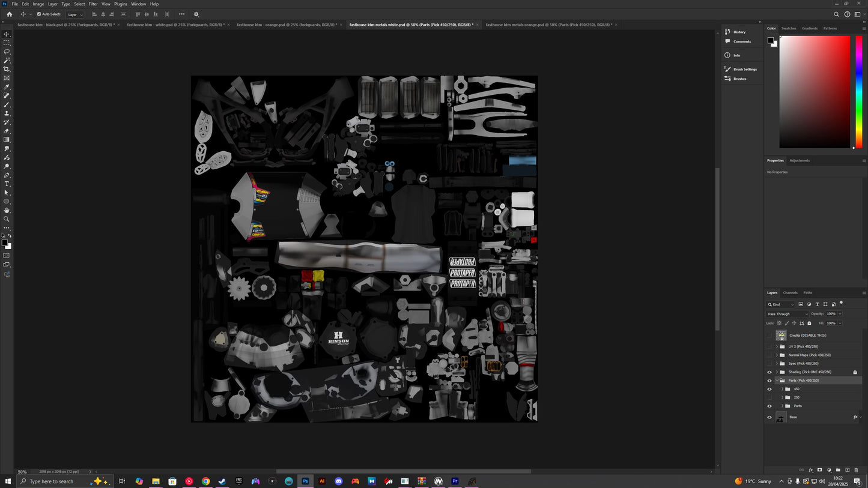This screenshot has height=488, width=868.
Task: Open the Filter menu
Action: click(93, 4)
